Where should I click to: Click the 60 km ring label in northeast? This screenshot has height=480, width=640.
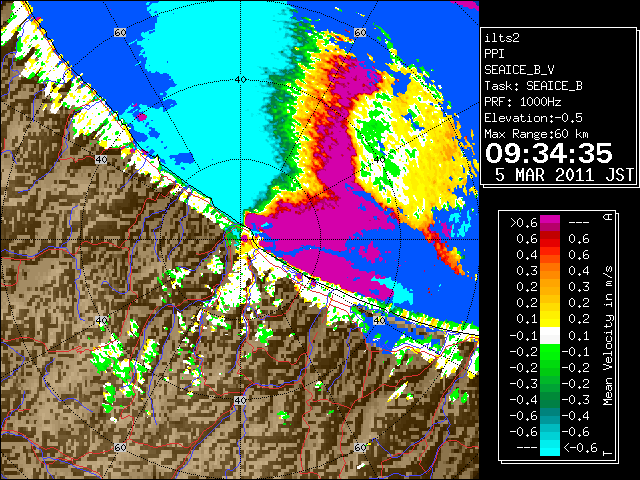pyautogui.click(x=360, y=32)
